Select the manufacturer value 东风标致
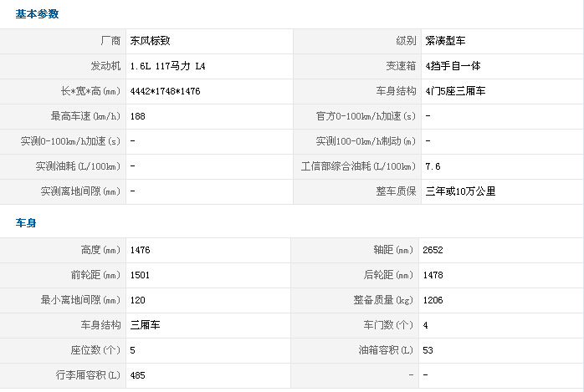 coord(150,41)
